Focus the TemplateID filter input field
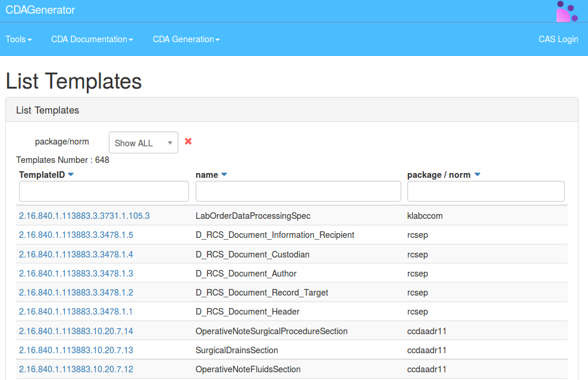 click(104, 191)
